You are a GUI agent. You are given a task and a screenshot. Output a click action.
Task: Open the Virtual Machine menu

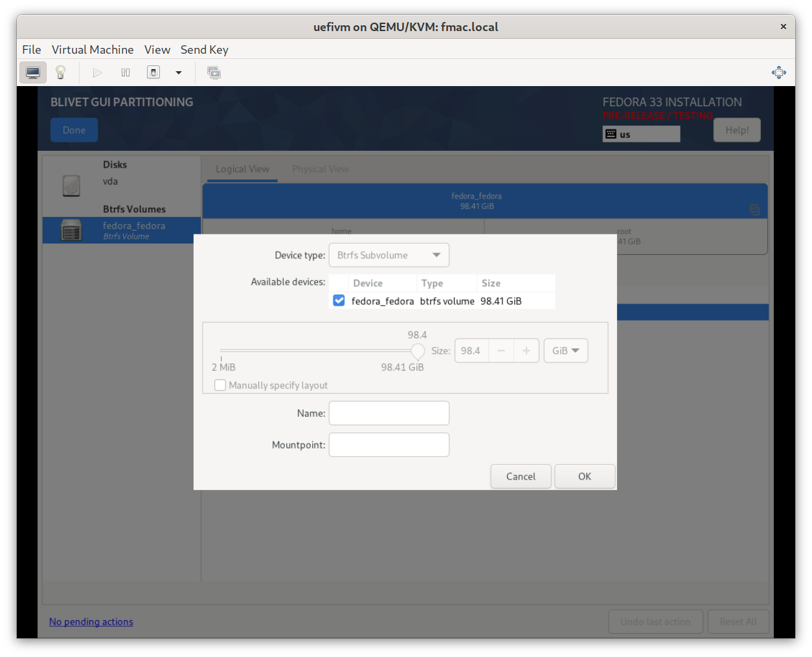(x=93, y=50)
